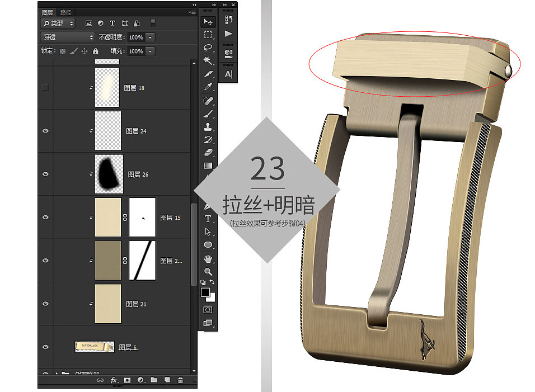Create a new layer group
Screen dimensions: 535x392
154,380
